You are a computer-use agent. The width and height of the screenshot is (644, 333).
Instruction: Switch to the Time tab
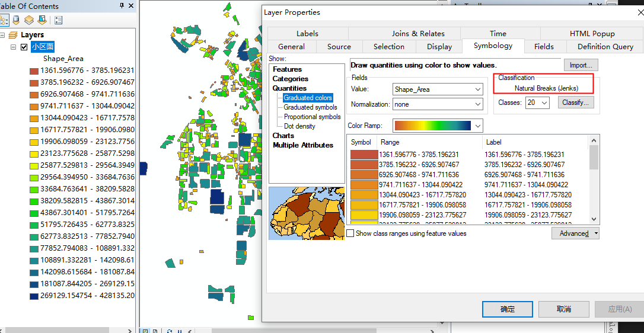(x=498, y=34)
